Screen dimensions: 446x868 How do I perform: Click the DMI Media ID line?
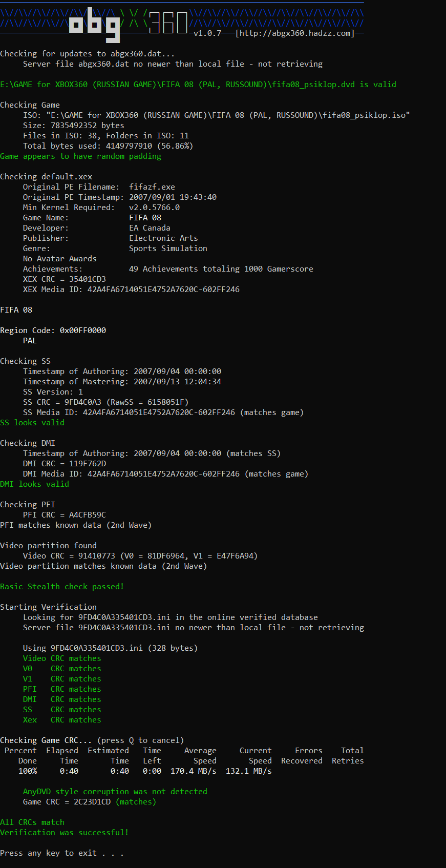click(x=165, y=474)
